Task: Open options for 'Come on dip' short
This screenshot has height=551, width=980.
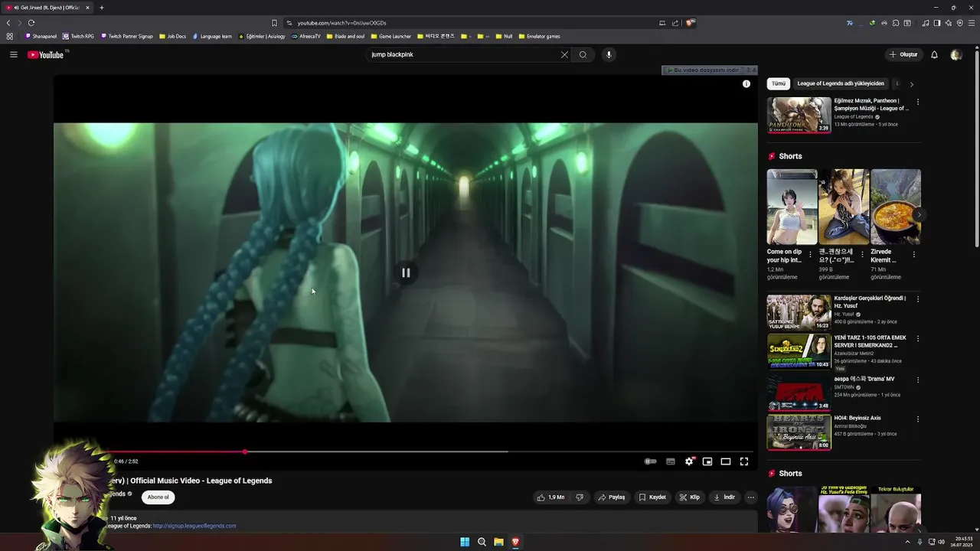Action: [810, 254]
